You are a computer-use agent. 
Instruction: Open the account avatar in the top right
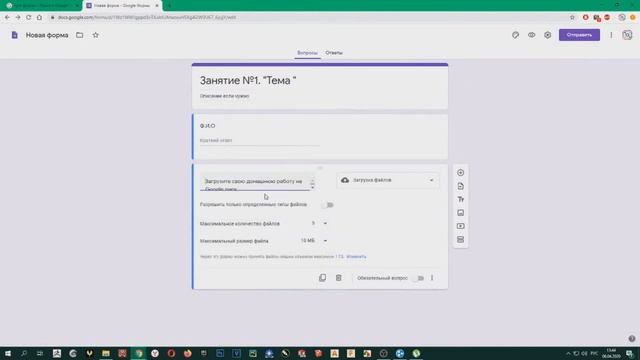click(x=627, y=35)
